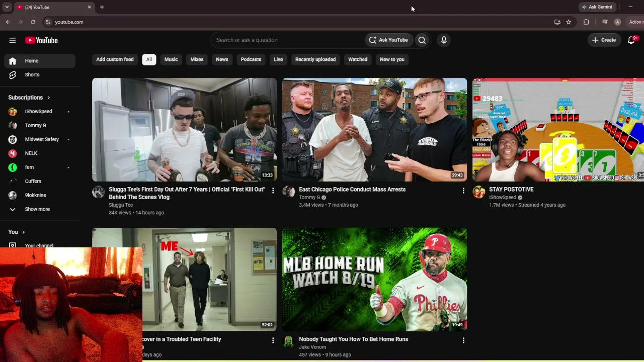Screen dimensions: 644x362
Task: Filter by the Watched chip
Action: (x=358, y=59)
